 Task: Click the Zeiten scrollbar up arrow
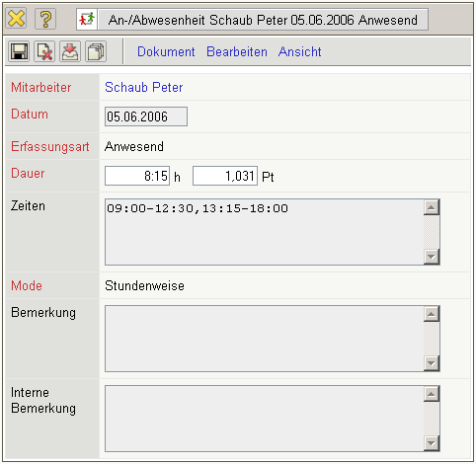click(432, 207)
